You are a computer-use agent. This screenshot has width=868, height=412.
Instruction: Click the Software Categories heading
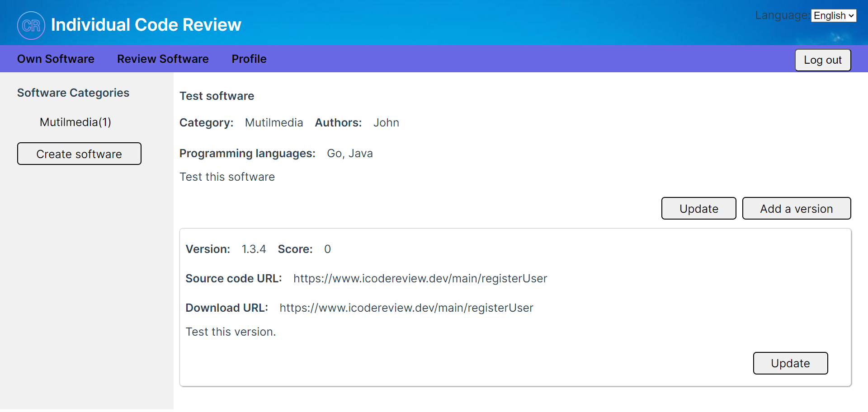tap(73, 93)
